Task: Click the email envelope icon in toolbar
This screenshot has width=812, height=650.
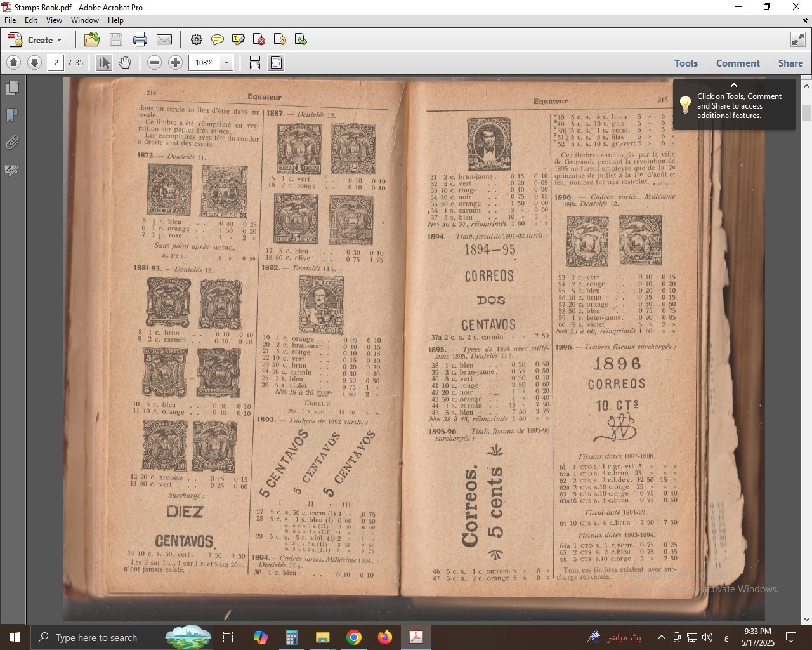Action: [x=164, y=39]
